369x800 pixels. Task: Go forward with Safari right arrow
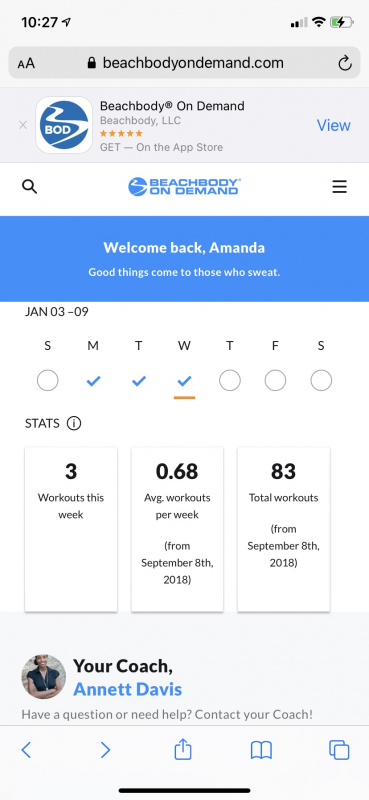pyautogui.click(x=105, y=750)
